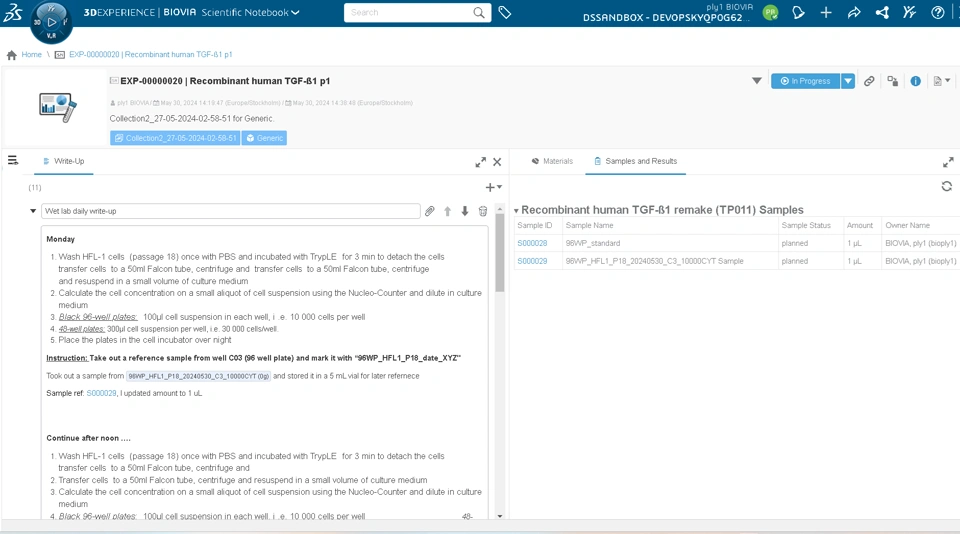Collapse the Wet lab daily write-up section

coord(33,211)
